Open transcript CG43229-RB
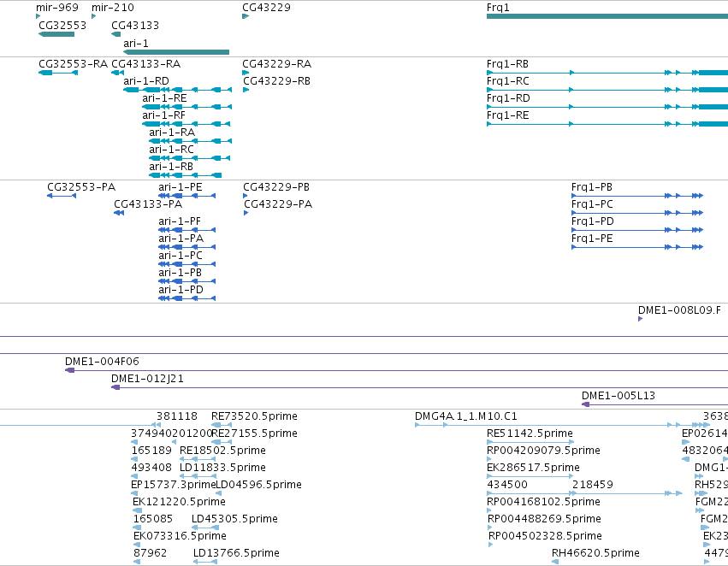Image resolution: width=728 pixels, height=566 pixels. (246, 90)
